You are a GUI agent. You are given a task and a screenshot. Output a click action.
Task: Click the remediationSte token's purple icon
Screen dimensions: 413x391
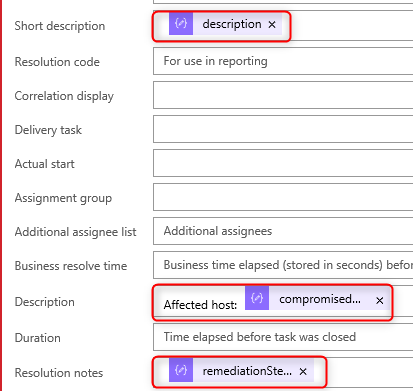click(x=181, y=370)
